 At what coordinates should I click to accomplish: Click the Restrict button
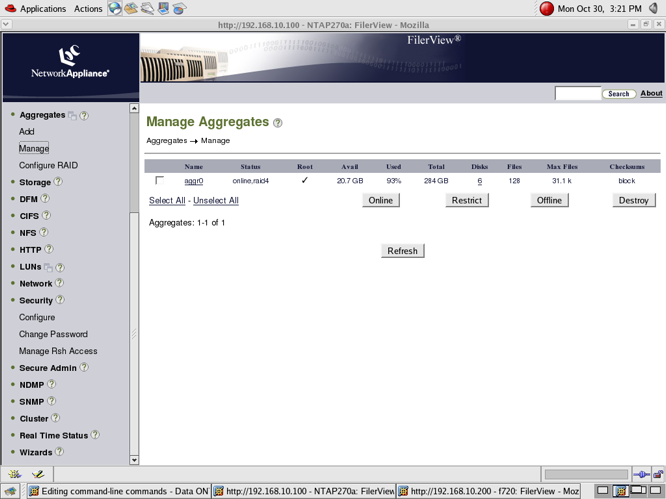click(x=467, y=200)
